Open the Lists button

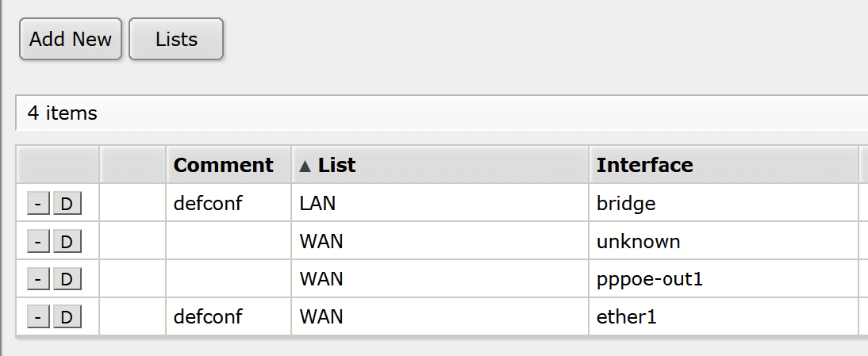tap(176, 40)
